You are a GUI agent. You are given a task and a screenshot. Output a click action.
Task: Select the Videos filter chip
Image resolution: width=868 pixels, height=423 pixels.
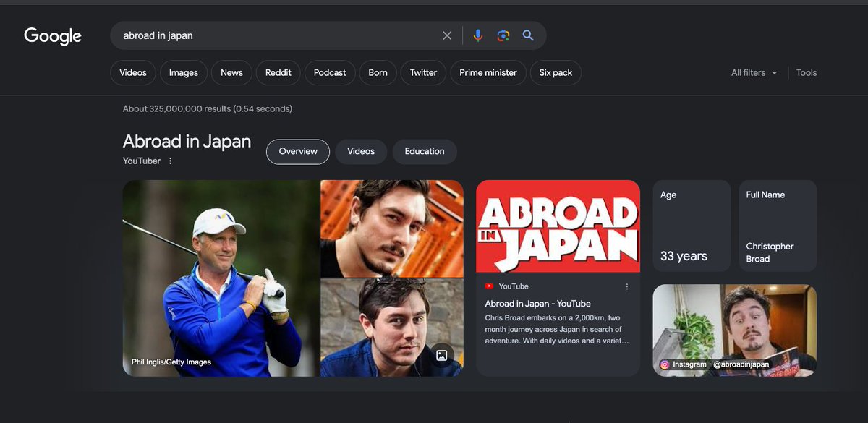133,72
